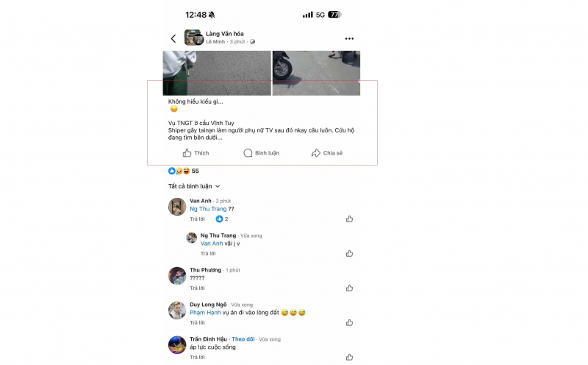Tap the Bình luận comment bubble icon
The height and width of the screenshot is (365, 588).
point(248,153)
